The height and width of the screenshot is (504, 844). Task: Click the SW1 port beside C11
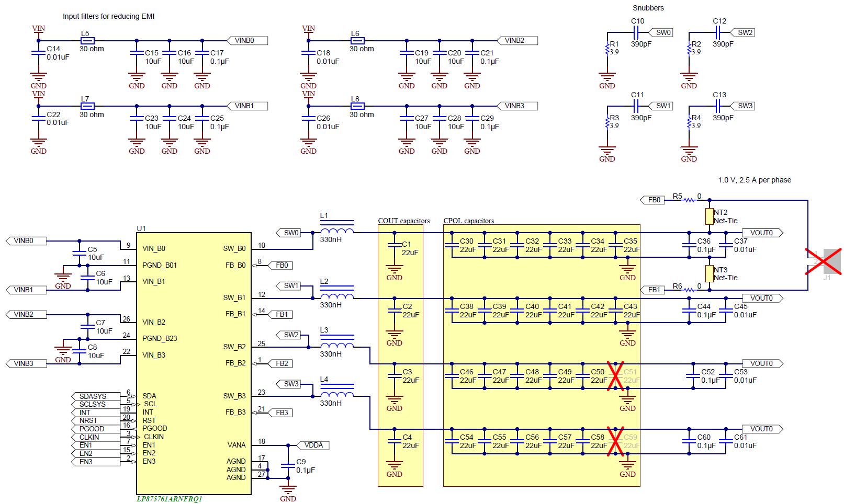[661, 106]
